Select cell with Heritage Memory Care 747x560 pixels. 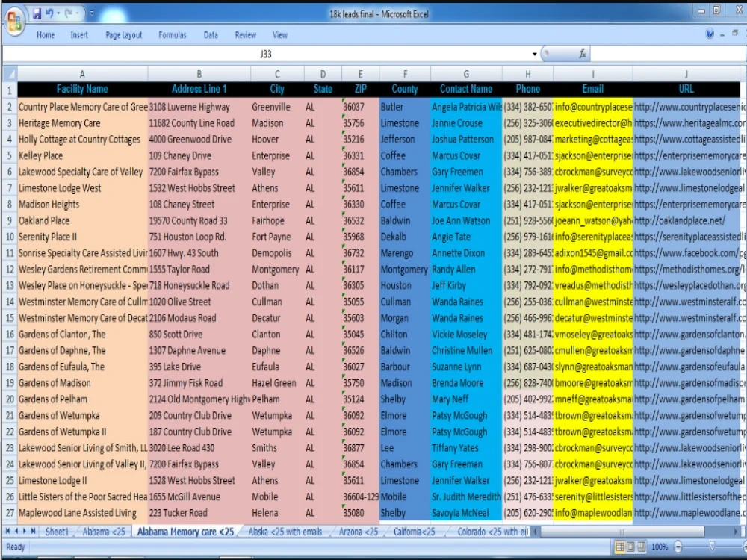(82, 123)
